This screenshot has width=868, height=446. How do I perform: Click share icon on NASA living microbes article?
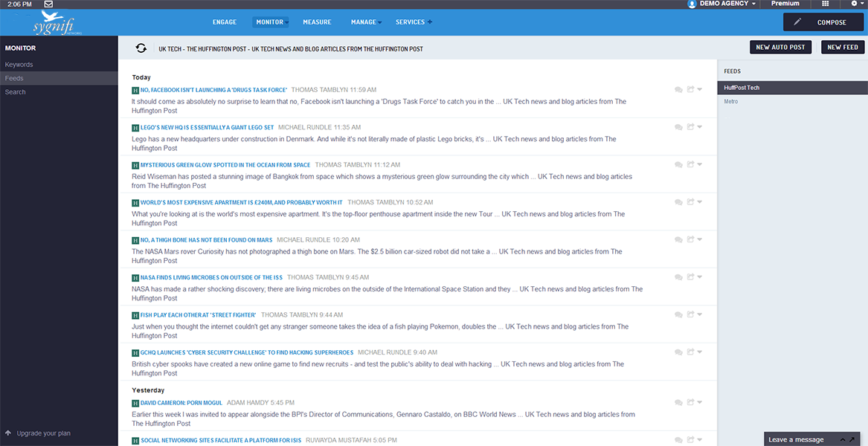click(691, 277)
